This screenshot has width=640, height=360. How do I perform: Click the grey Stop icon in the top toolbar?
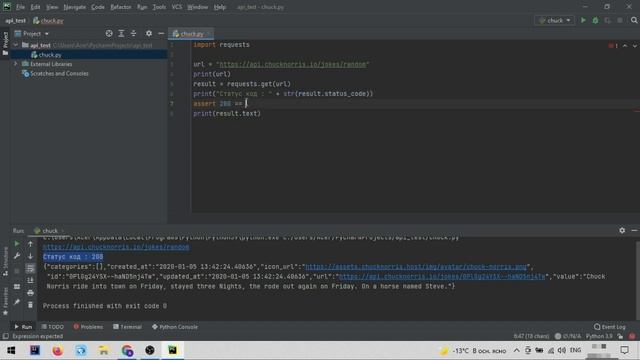[x=620, y=20]
